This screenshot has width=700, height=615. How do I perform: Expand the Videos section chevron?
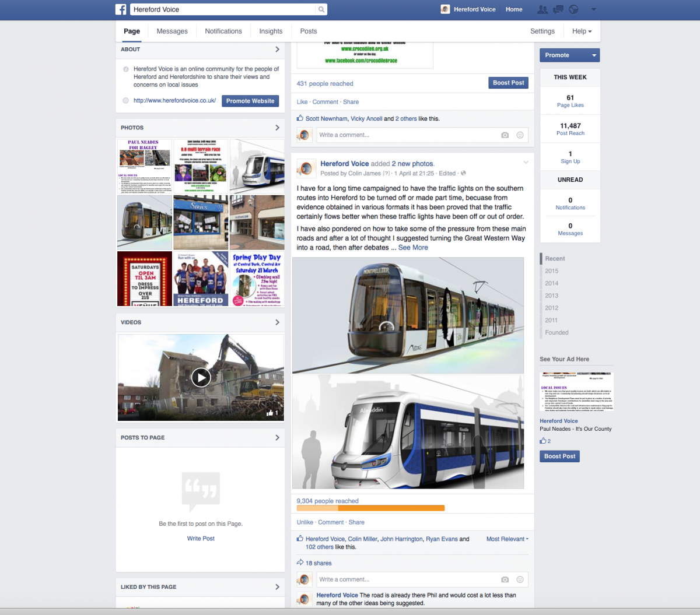pyautogui.click(x=277, y=322)
